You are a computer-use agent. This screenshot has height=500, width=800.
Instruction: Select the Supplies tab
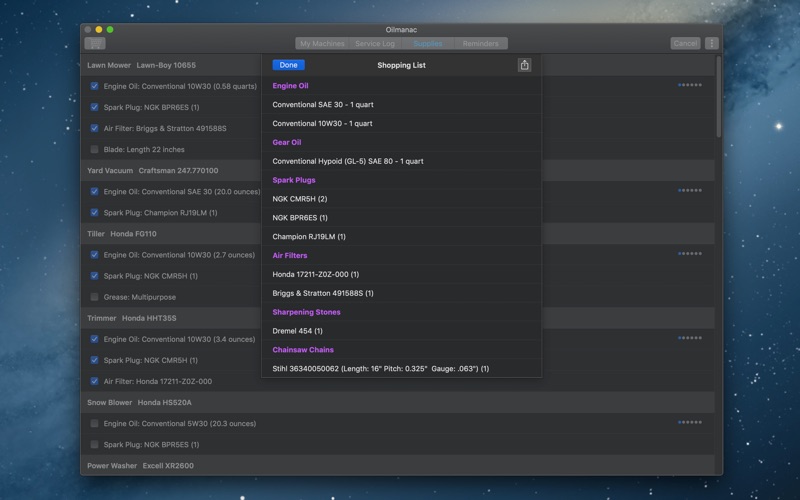click(428, 43)
